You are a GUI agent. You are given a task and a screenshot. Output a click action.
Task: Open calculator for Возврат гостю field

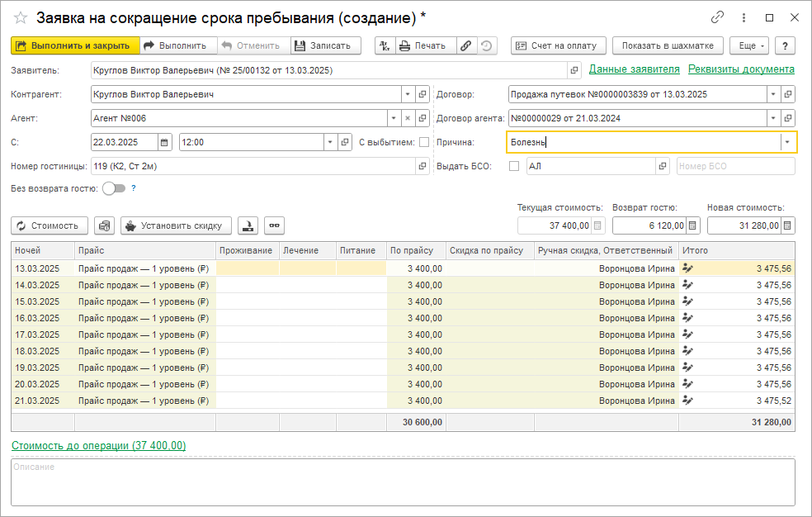click(693, 225)
